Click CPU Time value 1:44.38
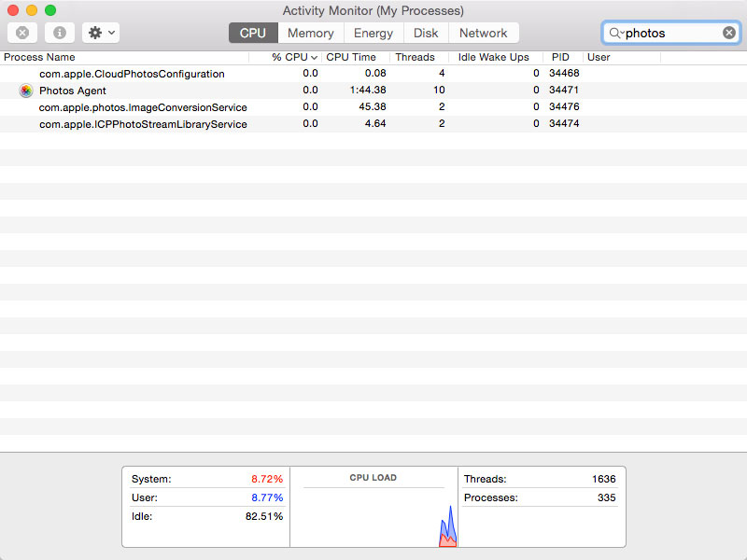747x560 pixels. point(368,90)
